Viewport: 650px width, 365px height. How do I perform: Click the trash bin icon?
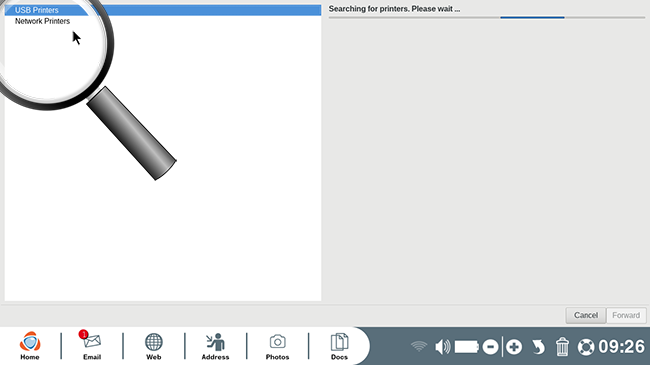562,346
